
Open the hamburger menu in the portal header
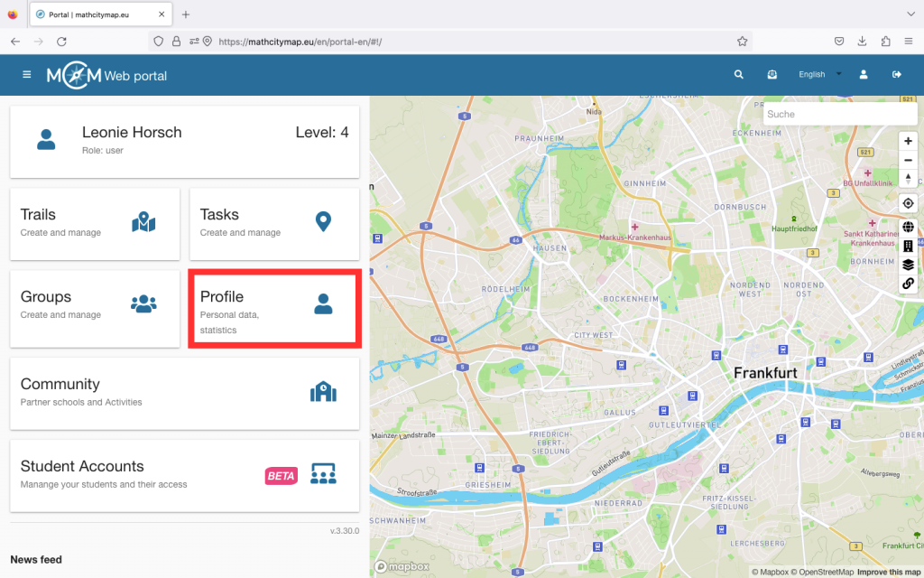[x=26, y=75]
